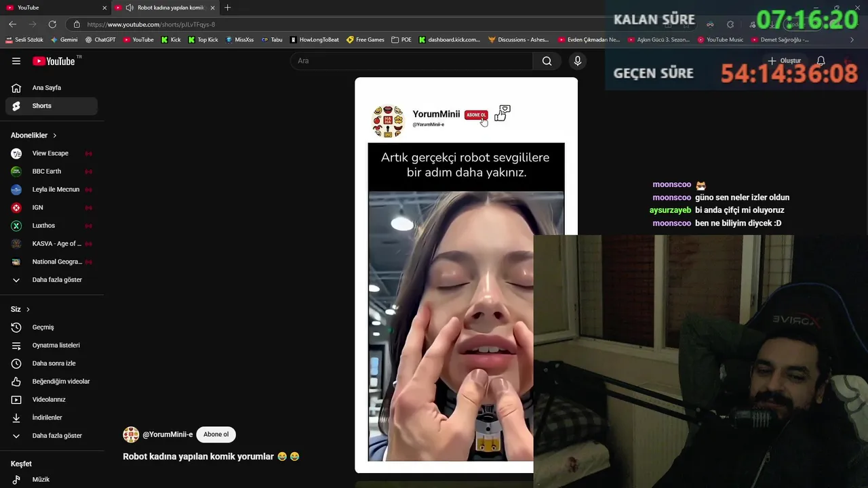
Task: Expand Daha fazla göster under Siz
Action: click(52, 436)
